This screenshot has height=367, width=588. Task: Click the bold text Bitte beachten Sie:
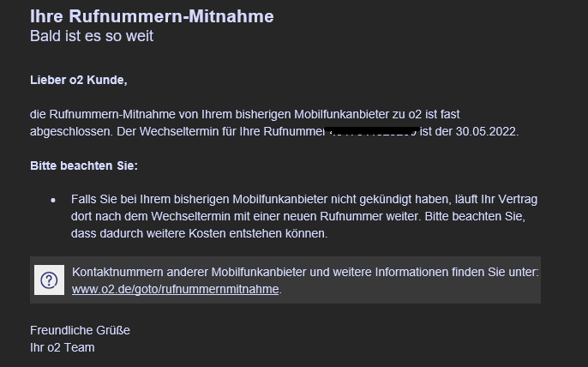[84, 165]
